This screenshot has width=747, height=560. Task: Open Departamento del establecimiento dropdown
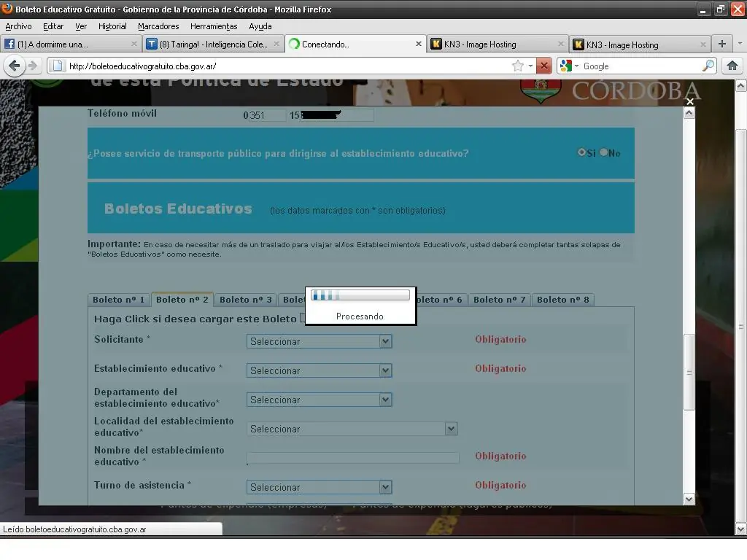pyautogui.click(x=320, y=400)
